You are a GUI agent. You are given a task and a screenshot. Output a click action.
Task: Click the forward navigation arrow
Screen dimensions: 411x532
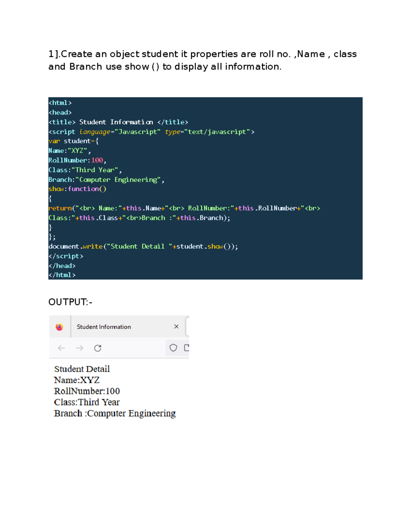[79, 348]
